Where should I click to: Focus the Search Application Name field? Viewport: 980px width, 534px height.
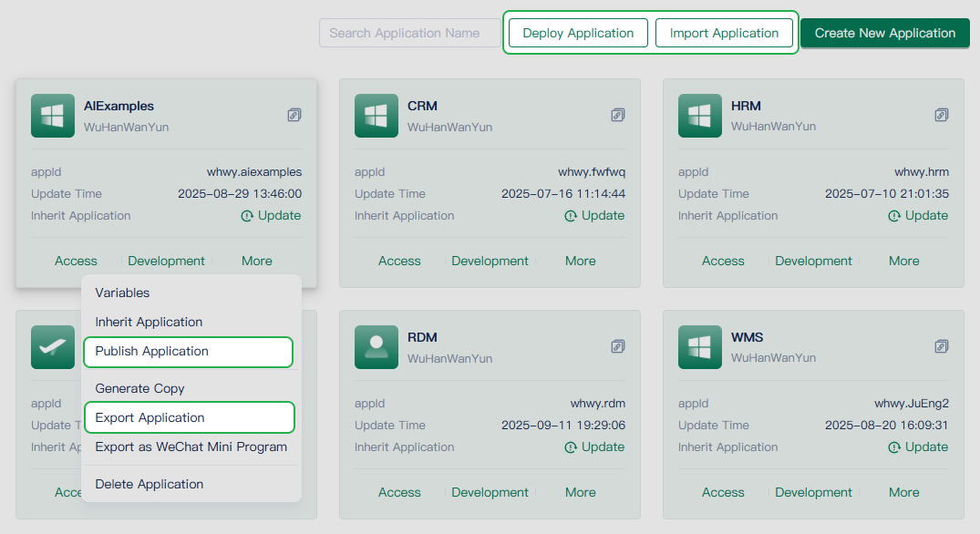pyautogui.click(x=408, y=33)
